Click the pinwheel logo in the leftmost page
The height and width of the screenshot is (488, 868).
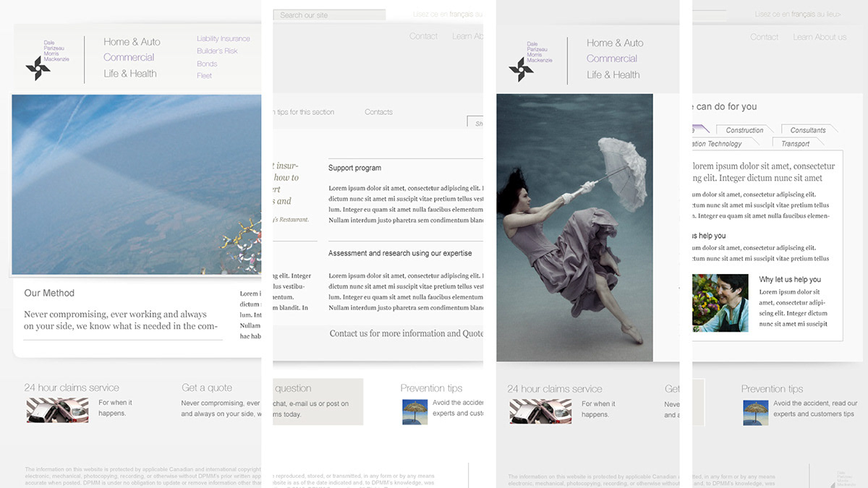38,69
